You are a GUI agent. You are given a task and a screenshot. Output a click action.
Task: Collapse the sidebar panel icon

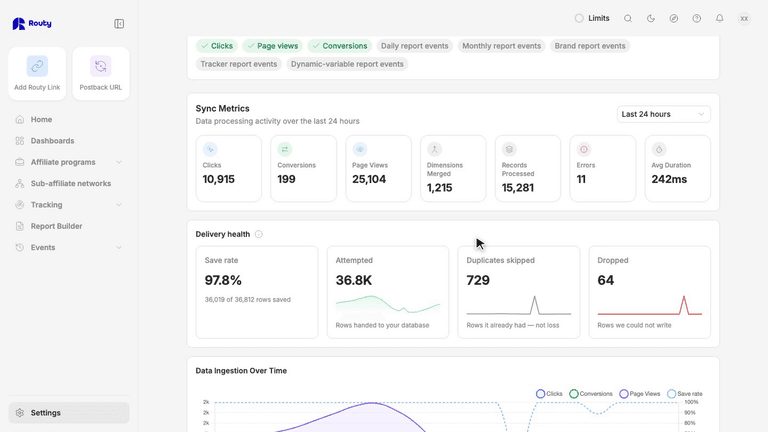click(119, 24)
